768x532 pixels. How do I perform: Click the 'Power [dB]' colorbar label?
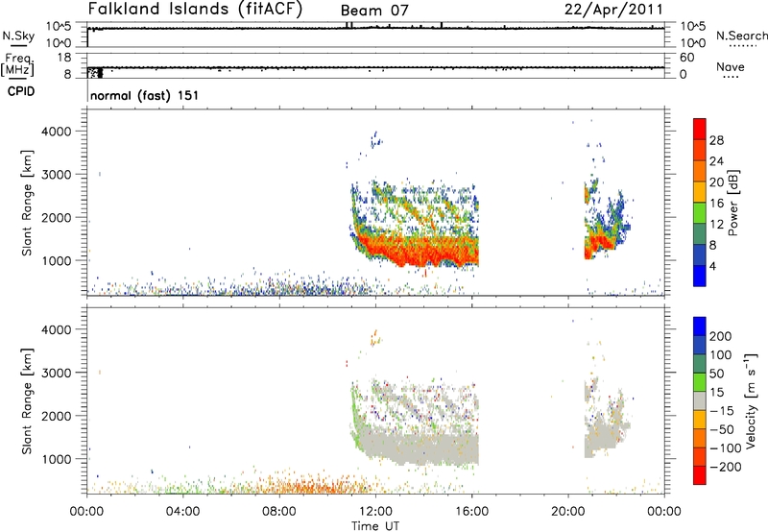pos(733,203)
